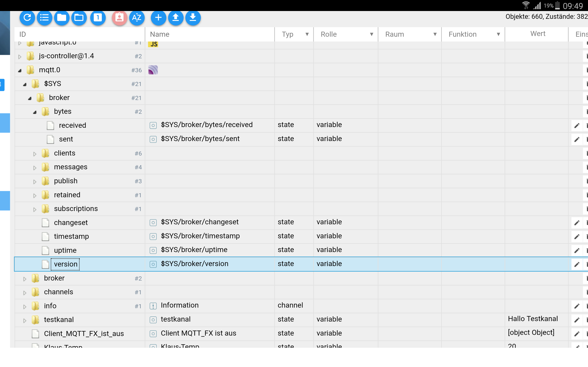Image resolution: width=588 pixels, height=367 pixels.
Task: Sort objects using the A-Z icon
Action: point(137,18)
